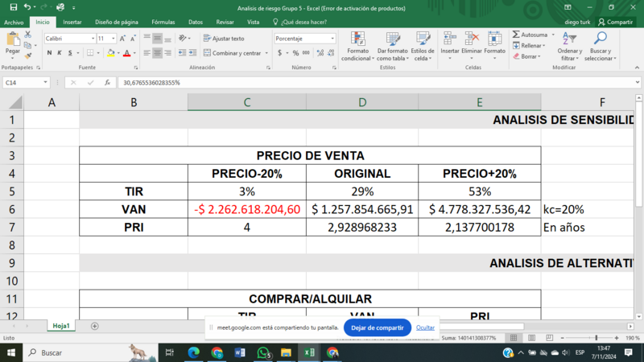
Task: Open the Fórmulas ribbon tab
Action: coord(163,22)
